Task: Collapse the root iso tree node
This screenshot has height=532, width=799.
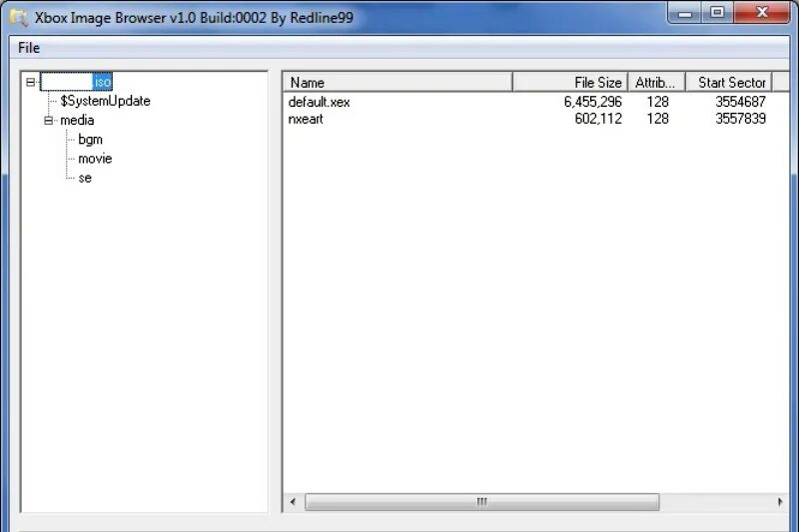Action: 31,82
